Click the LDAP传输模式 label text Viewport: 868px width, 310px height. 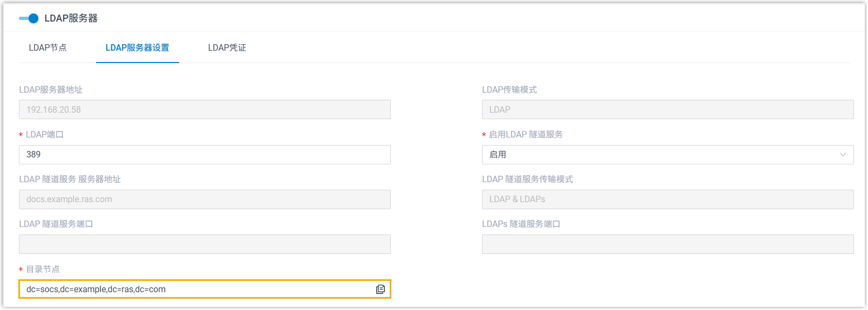[x=509, y=90]
